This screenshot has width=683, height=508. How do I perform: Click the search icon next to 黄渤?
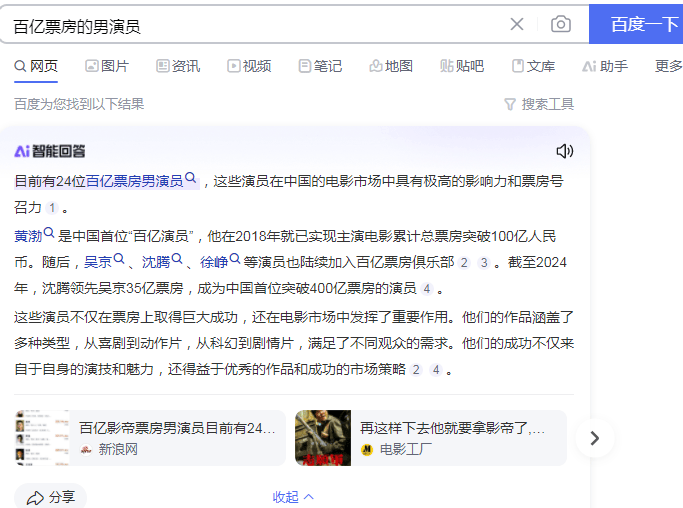pos(49,233)
